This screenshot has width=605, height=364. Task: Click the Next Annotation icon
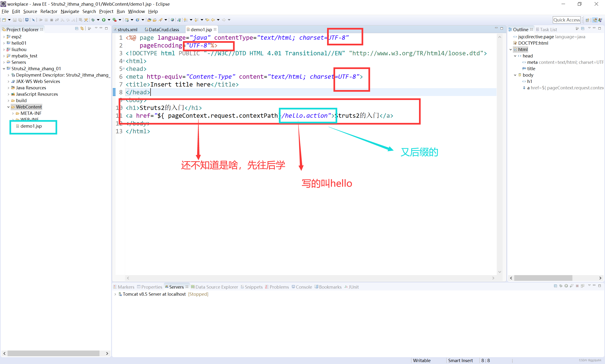pos(186,20)
